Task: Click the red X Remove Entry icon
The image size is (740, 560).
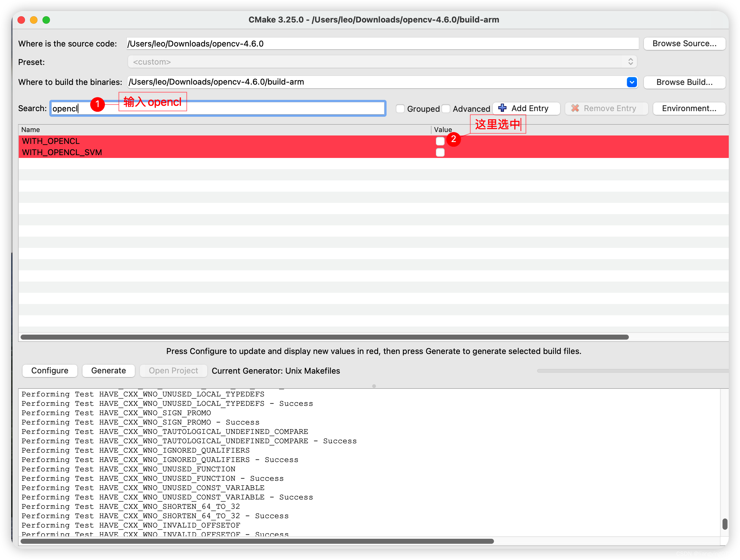Action: pos(575,108)
